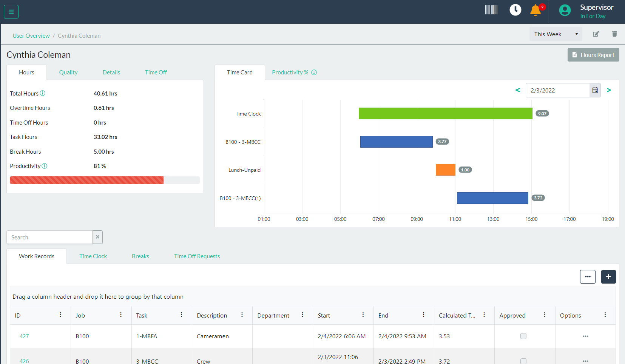The image size is (625, 364).
Task: Open work record ID 426 link
Action: [24, 361]
